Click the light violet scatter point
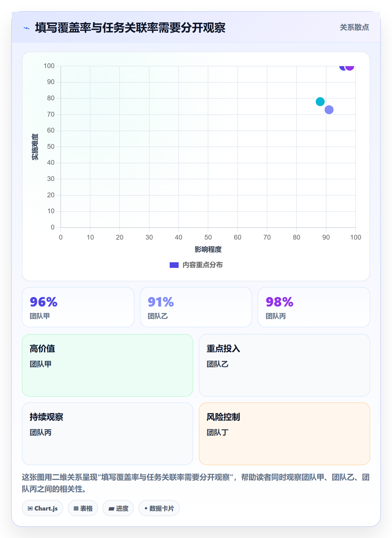The width and height of the screenshot is (392, 538). click(x=329, y=110)
